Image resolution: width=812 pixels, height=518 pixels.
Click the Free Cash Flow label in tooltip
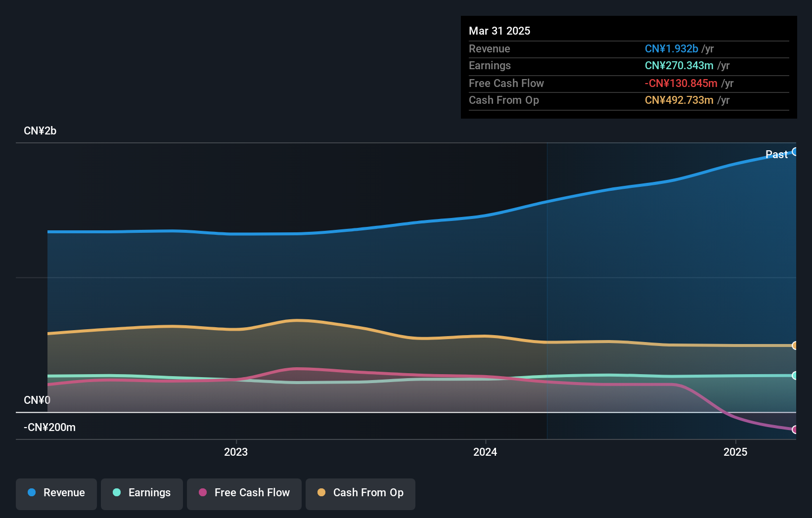click(x=506, y=84)
